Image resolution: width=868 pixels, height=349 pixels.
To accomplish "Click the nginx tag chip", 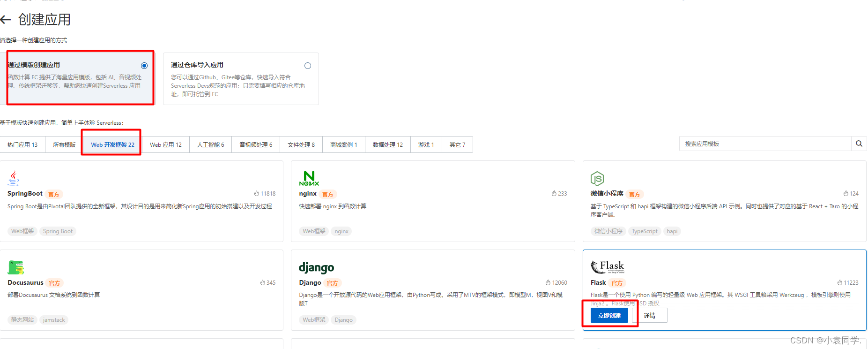I will pyautogui.click(x=341, y=231).
